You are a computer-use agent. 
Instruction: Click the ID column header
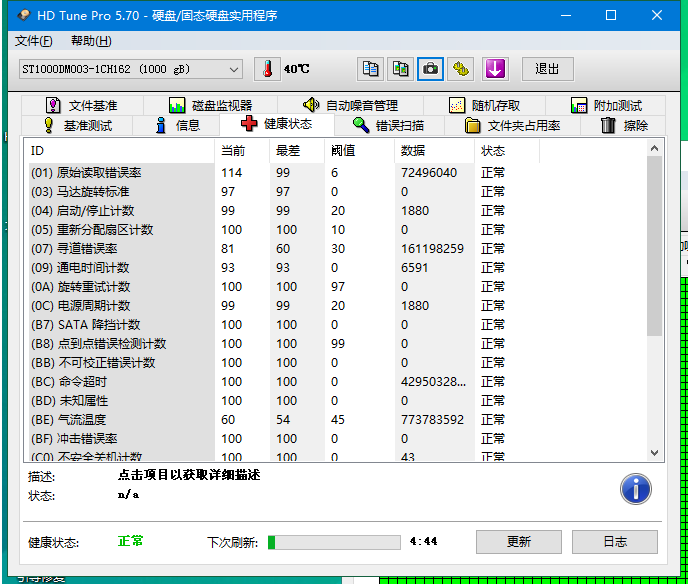tap(119, 151)
